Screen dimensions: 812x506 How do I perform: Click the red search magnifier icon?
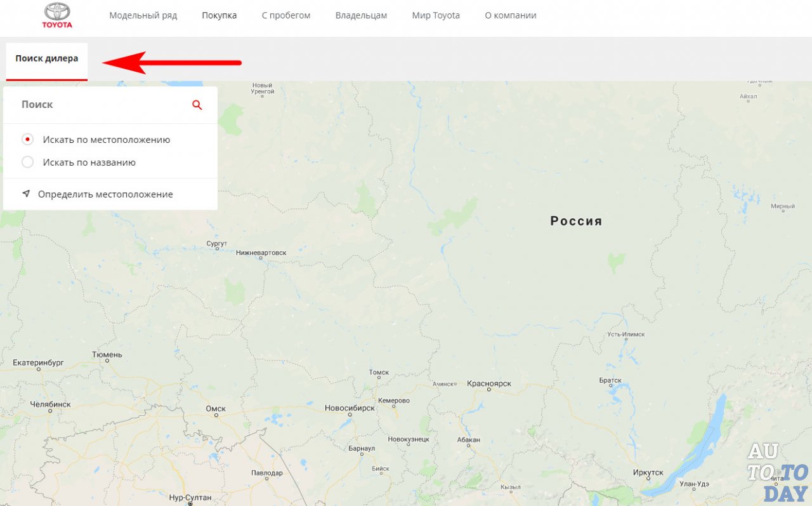coord(197,105)
